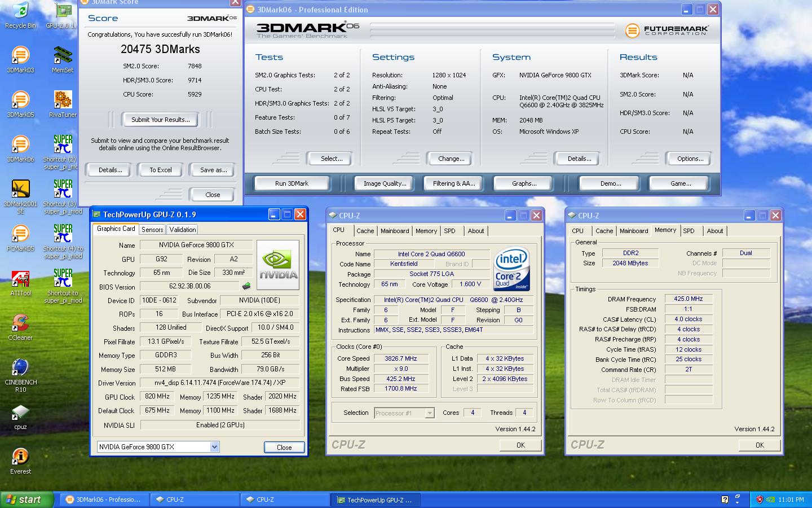
Task: Click Details button in Score window
Action: tap(111, 170)
